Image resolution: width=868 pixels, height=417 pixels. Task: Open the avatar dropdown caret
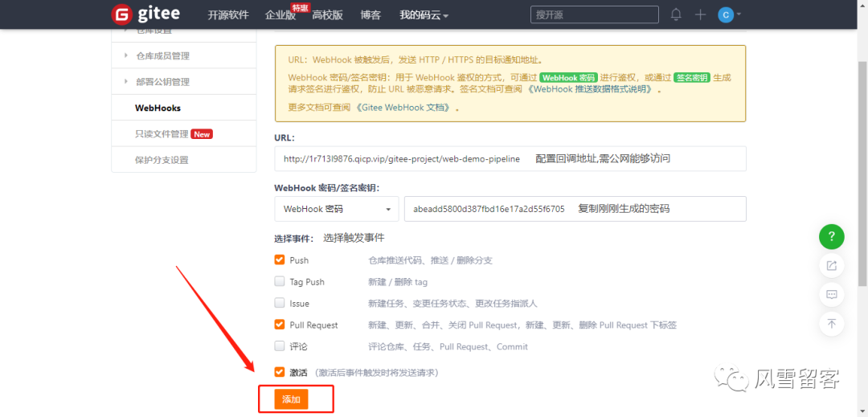coord(739,14)
